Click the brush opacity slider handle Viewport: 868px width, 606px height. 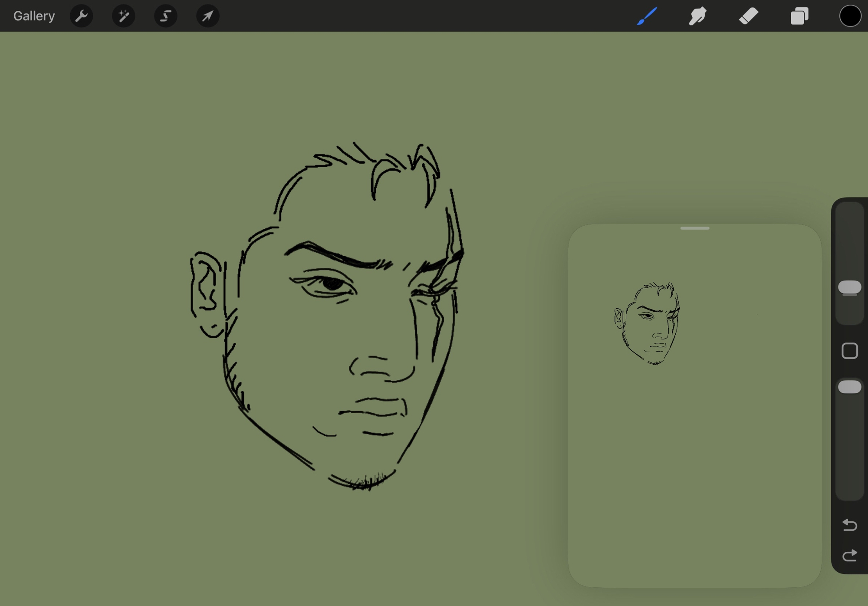[849, 387]
